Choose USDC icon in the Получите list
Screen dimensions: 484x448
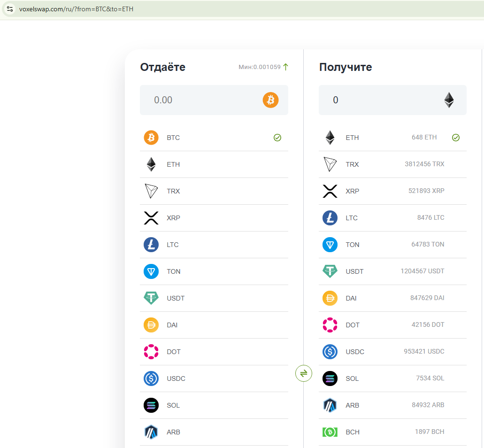coord(330,352)
